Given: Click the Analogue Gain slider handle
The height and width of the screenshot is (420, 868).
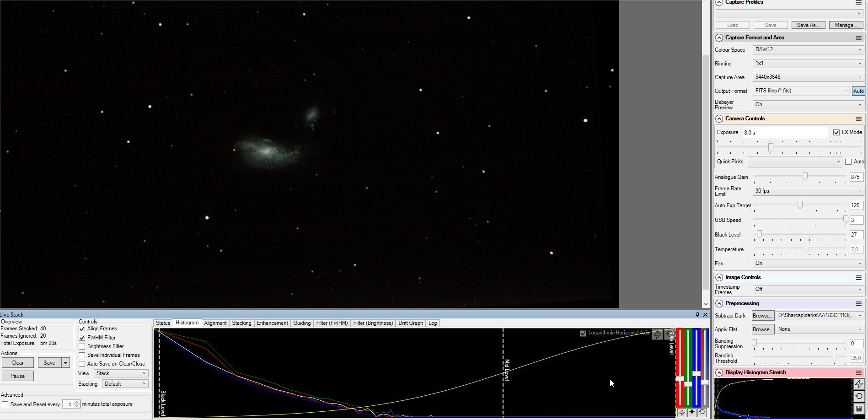Looking at the screenshot, I should click(805, 177).
